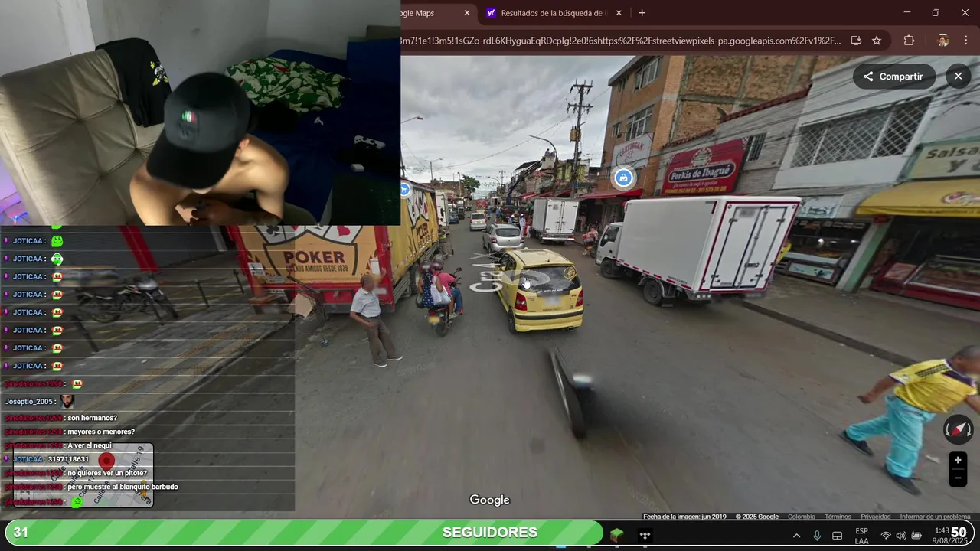Click the battery icon in the tray
Viewport: 980px width, 551px height.
[x=916, y=536]
